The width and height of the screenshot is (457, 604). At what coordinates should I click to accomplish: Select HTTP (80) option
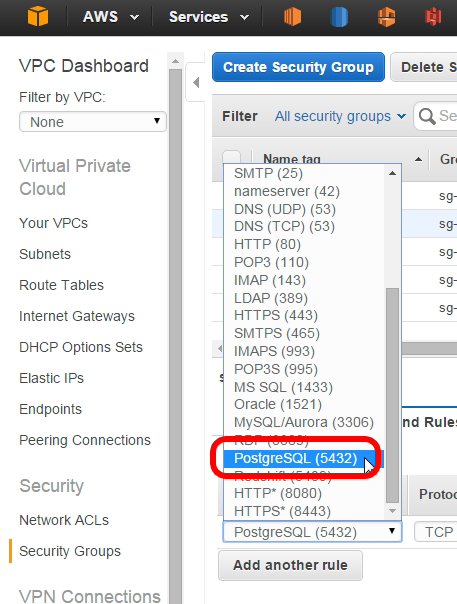click(305, 244)
